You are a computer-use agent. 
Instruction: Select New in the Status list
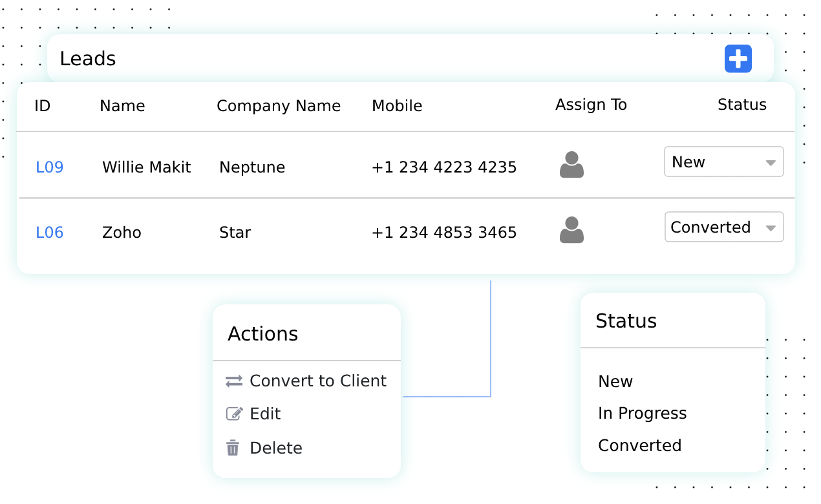tap(615, 381)
